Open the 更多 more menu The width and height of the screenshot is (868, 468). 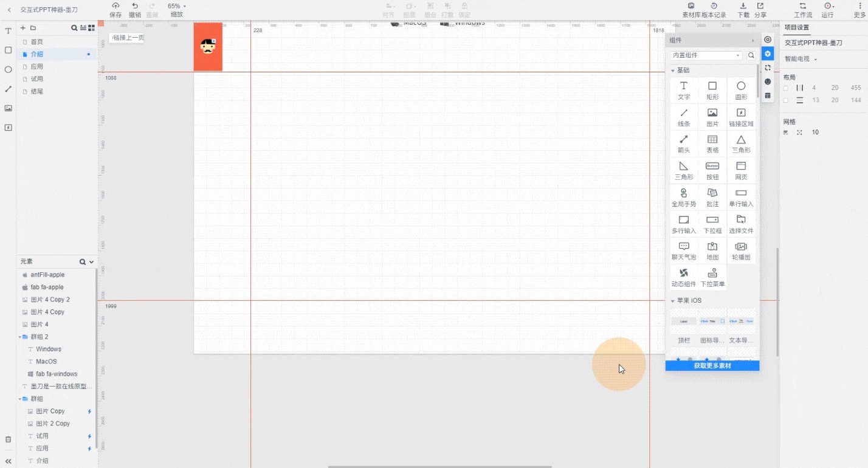point(859,10)
